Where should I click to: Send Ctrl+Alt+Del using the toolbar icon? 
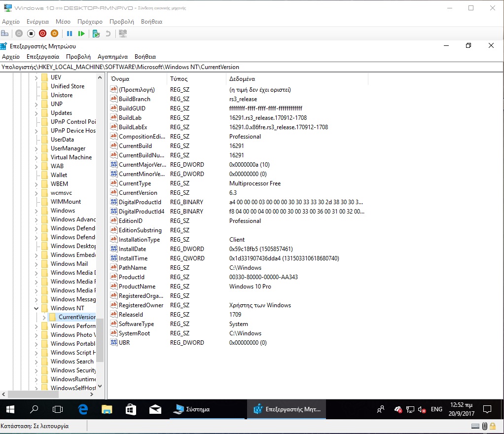[5, 34]
